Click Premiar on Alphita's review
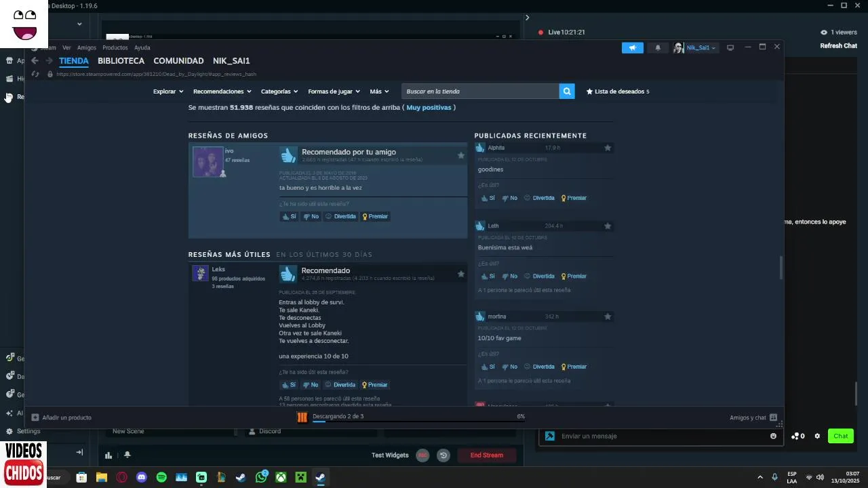This screenshot has height=488, width=868. [x=574, y=198]
